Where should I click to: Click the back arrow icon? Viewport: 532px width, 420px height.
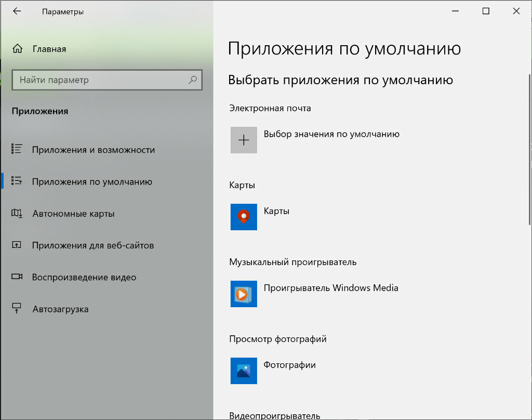17,11
